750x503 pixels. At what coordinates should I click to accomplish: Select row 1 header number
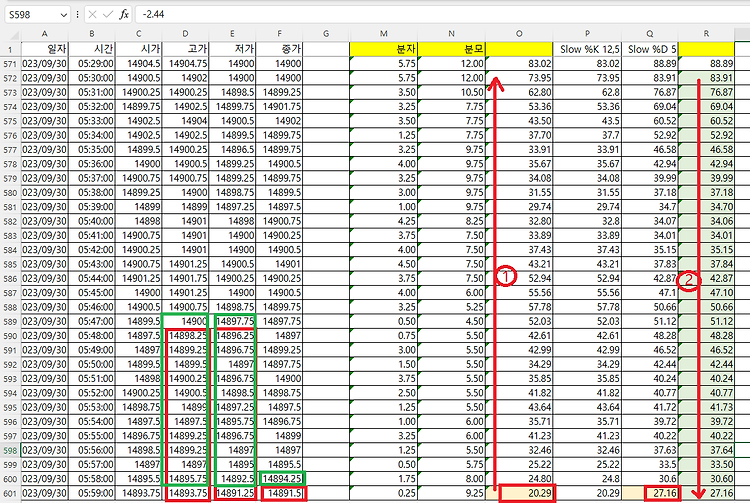(x=10, y=49)
